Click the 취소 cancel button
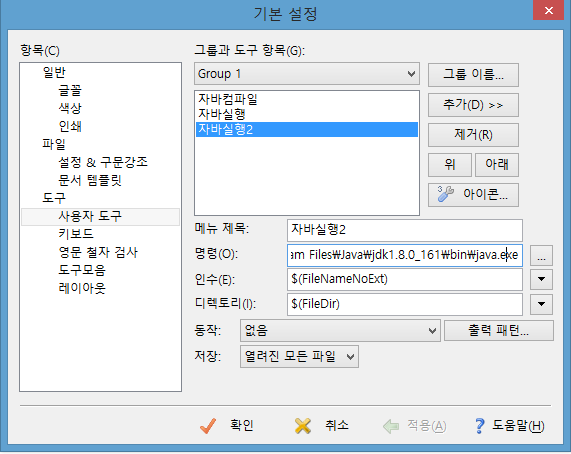This screenshot has height=454, width=571. tap(322, 426)
